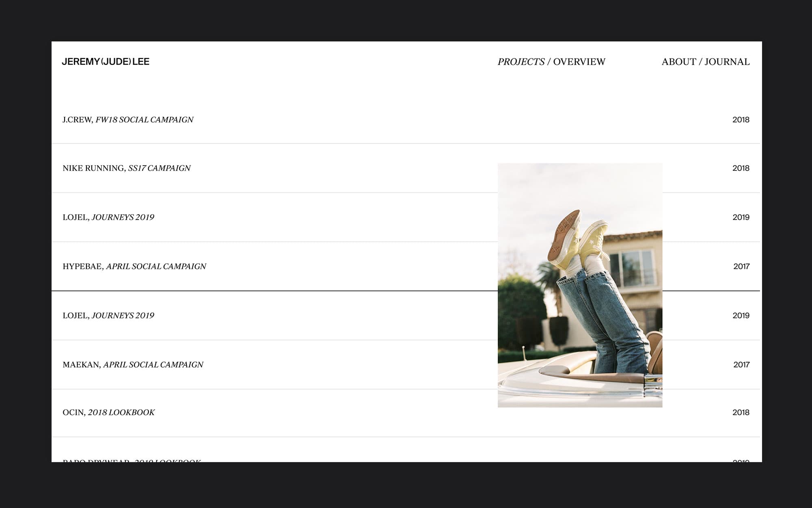This screenshot has height=508, width=812.
Task: Open Nike Running SS17 Campaign project
Action: (x=126, y=168)
